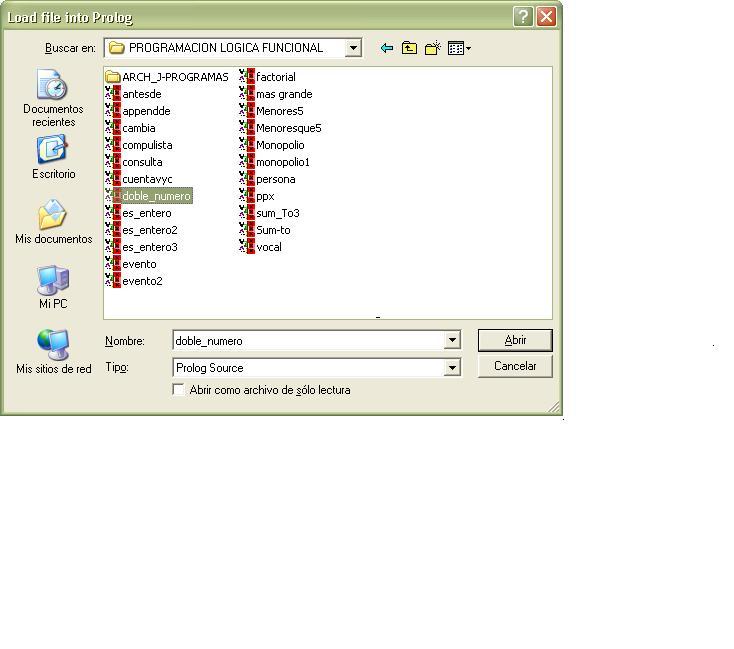Screen dimensions: 734x649
Task: Select the es_entero2 file icon
Action: pyautogui.click(x=113, y=229)
